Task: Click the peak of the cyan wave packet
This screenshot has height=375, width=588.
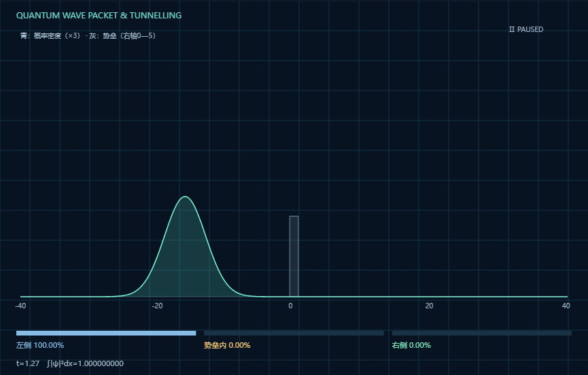Action: point(186,197)
